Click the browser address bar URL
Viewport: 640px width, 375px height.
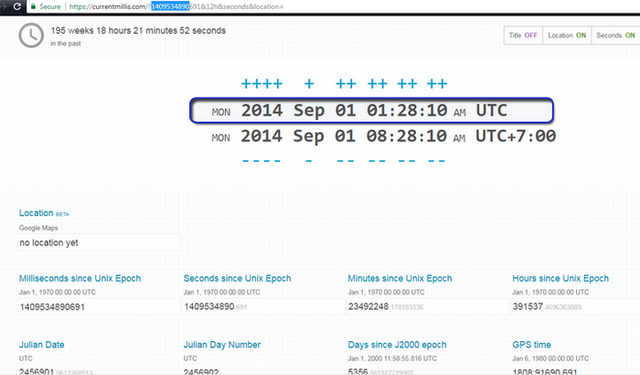click(x=176, y=7)
